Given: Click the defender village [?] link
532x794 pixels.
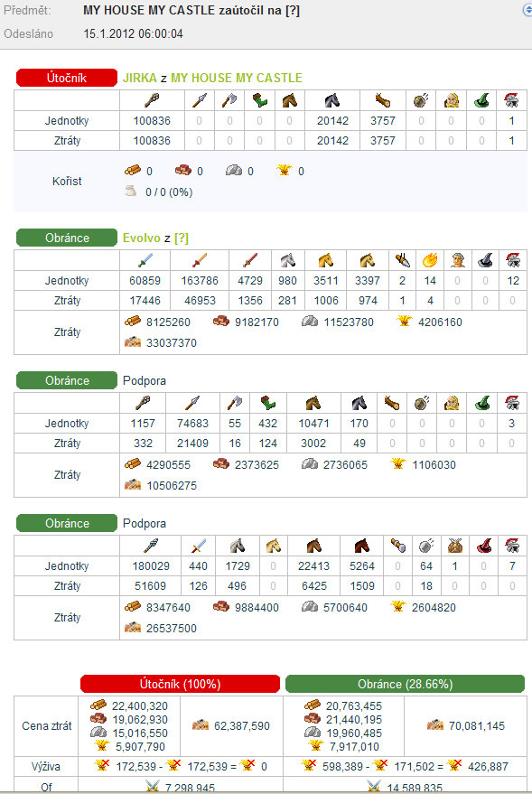Looking at the screenshot, I should click(x=182, y=238).
